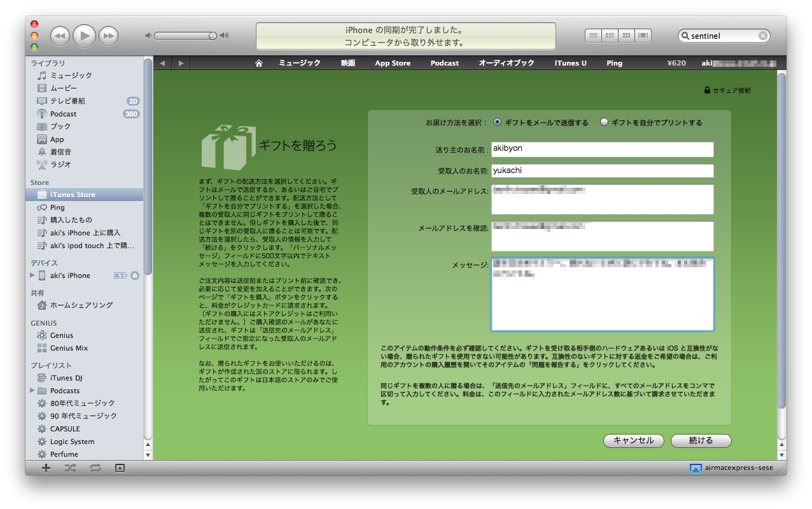
Task: Skip to next track
Action: pyautogui.click(x=109, y=36)
